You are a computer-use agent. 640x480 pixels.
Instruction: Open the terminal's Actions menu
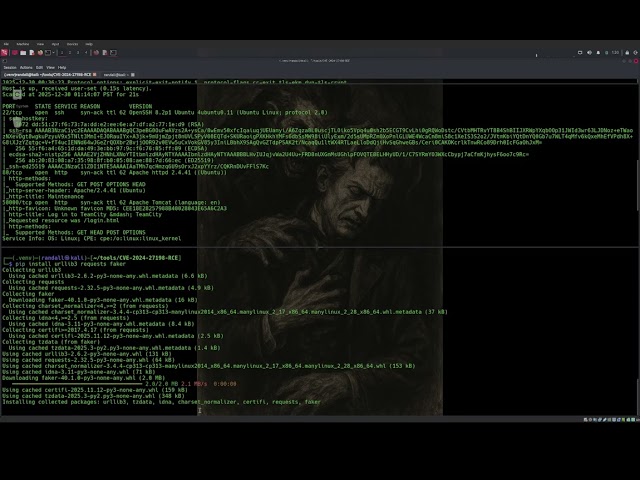pyautogui.click(x=26, y=68)
